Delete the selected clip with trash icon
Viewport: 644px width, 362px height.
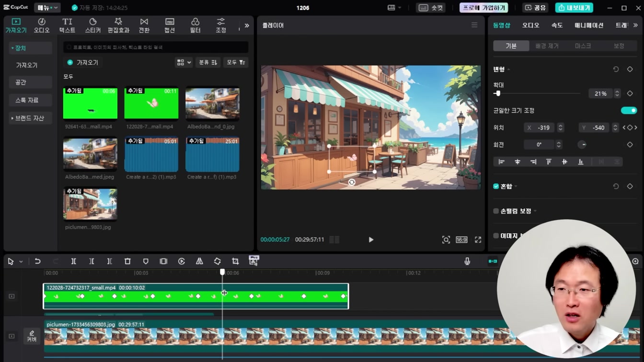coord(127,261)
